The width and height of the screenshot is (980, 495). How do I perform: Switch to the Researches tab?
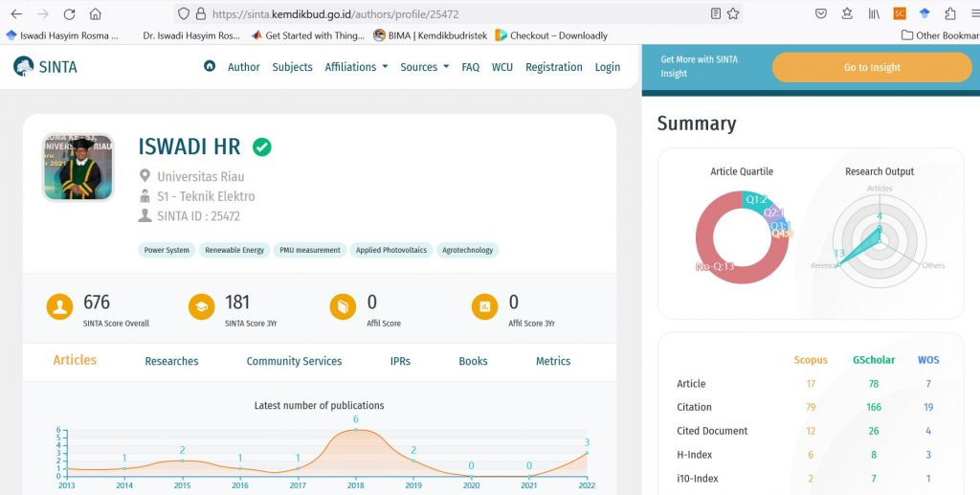tap(172, 361)
